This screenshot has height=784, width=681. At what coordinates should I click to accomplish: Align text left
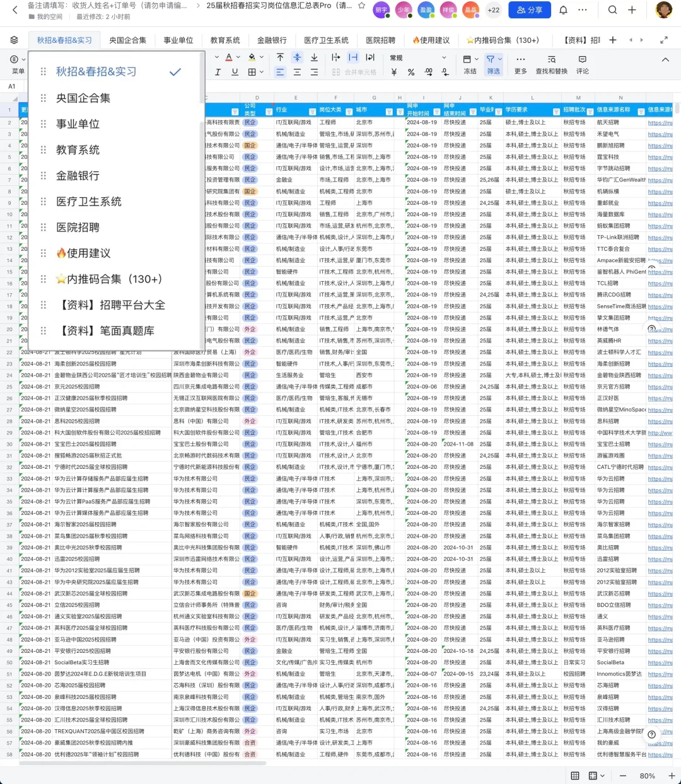[x=280, y=72]
